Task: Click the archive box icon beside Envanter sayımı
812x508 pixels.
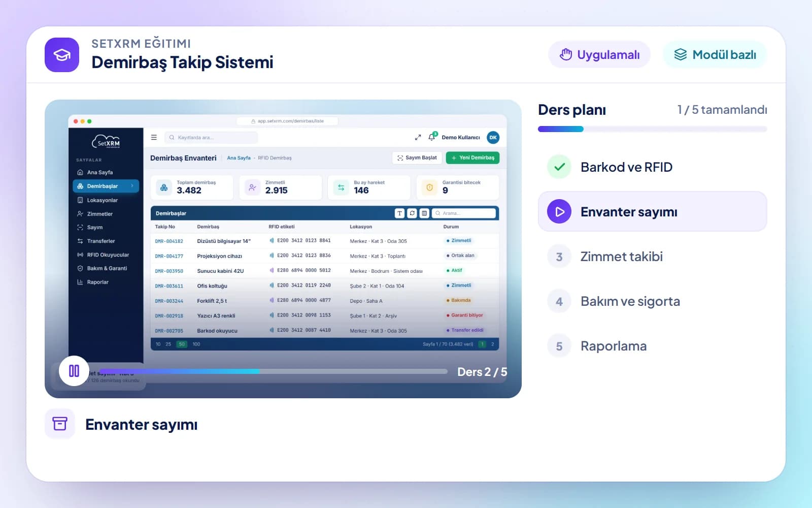Action: pos(60,424)
